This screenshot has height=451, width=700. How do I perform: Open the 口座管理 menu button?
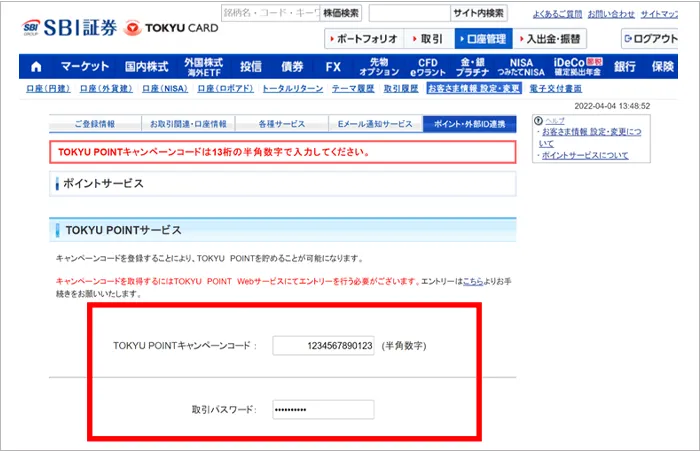click(x=482, y=39)
